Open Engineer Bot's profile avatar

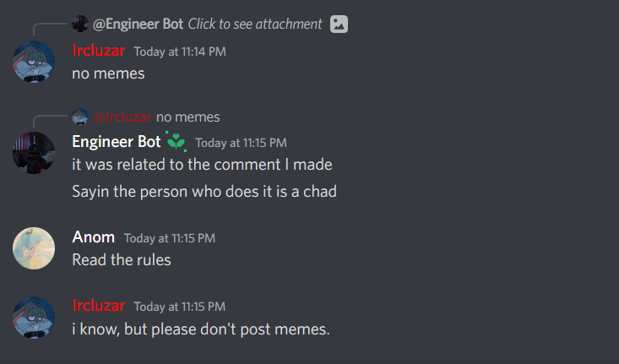(34, 153)
